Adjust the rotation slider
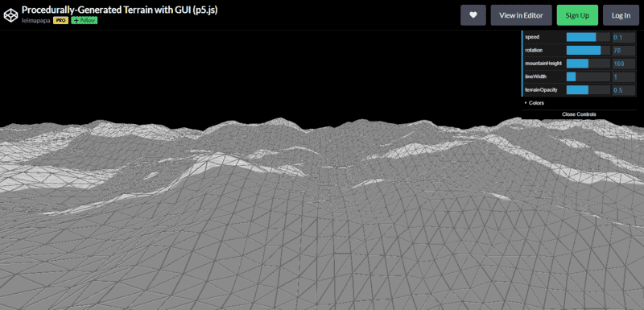This screenshot has height=310, width=644. (588, 51)
